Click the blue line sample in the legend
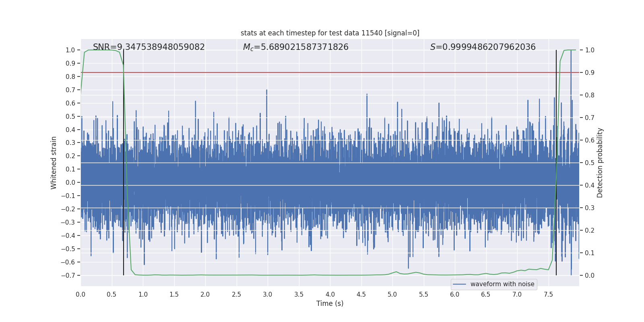Screen dimensions: 644x322 459,284
